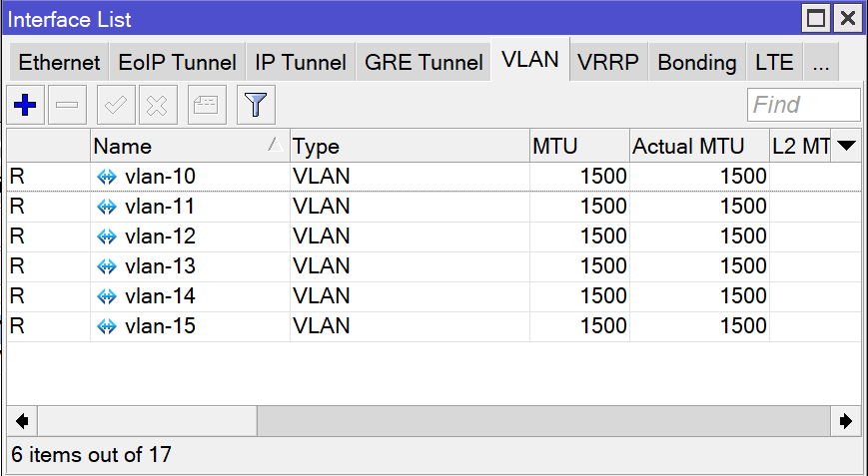Screen dimensions: 868x476
Task: Switch to the Bonding tab
Action: [x=696, y=63]
